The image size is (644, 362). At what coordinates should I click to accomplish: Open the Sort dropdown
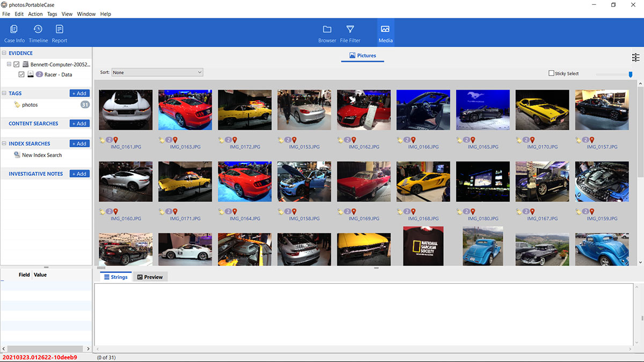(157, 72)
